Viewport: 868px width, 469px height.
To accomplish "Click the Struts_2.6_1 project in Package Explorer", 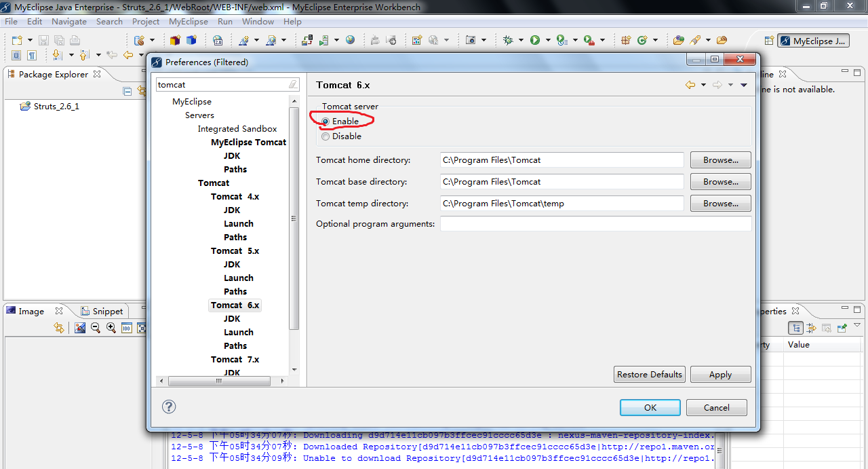I will tap(50, 106).
